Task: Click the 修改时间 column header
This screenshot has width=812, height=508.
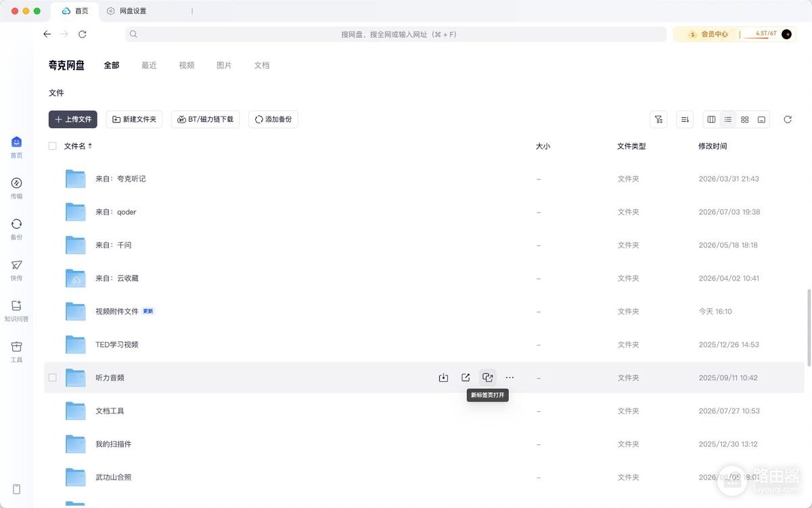Action: coord(713,146)
